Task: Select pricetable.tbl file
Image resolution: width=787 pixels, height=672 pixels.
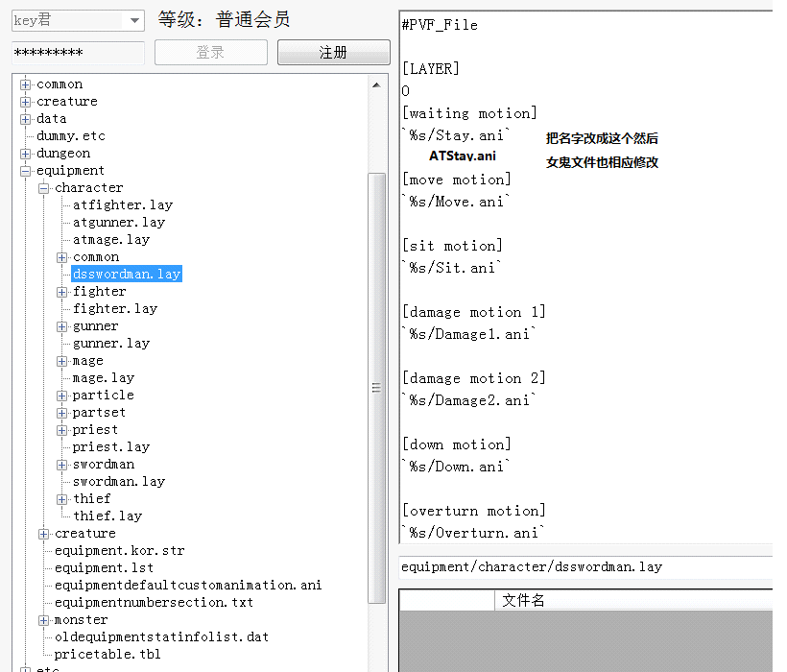Action: click(107, 655)
